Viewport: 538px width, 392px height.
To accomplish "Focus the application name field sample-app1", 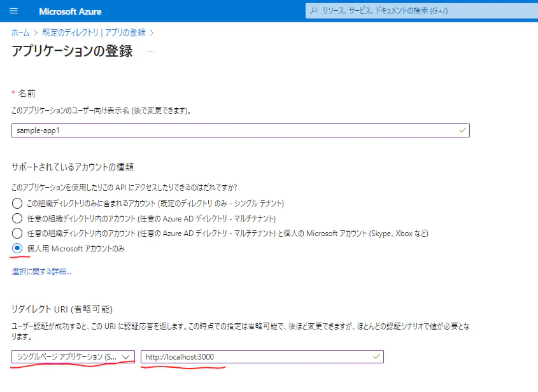I will [241, 130].
